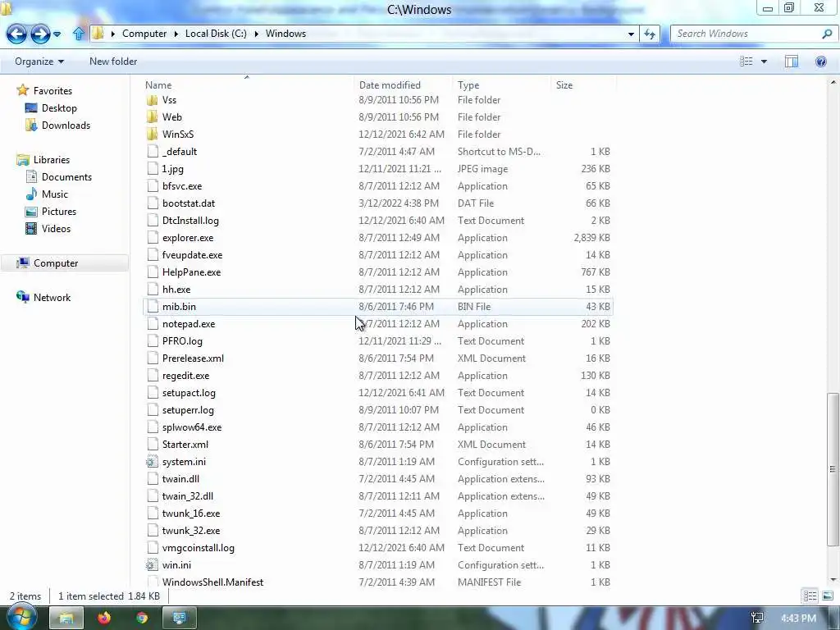The height and width of the screenshot is (630, 840).
Task: Launch Chrome from the taskbar
Action: (x=142, y=619)
